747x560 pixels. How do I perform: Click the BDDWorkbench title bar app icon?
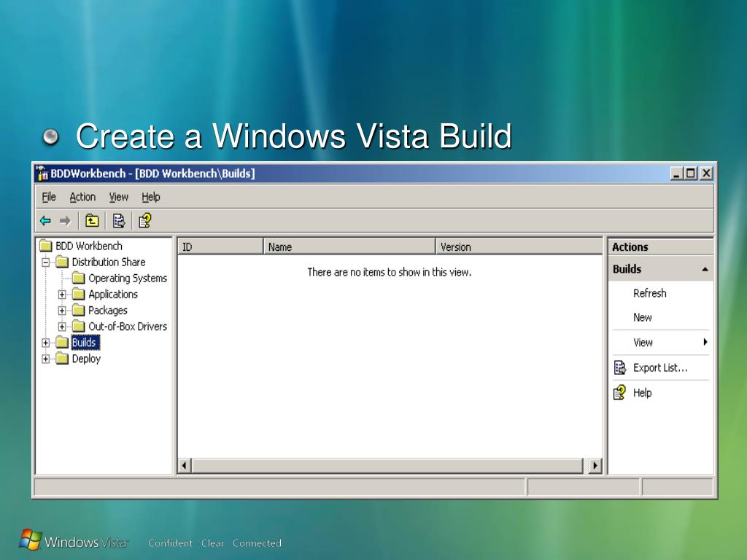[42, 174]
